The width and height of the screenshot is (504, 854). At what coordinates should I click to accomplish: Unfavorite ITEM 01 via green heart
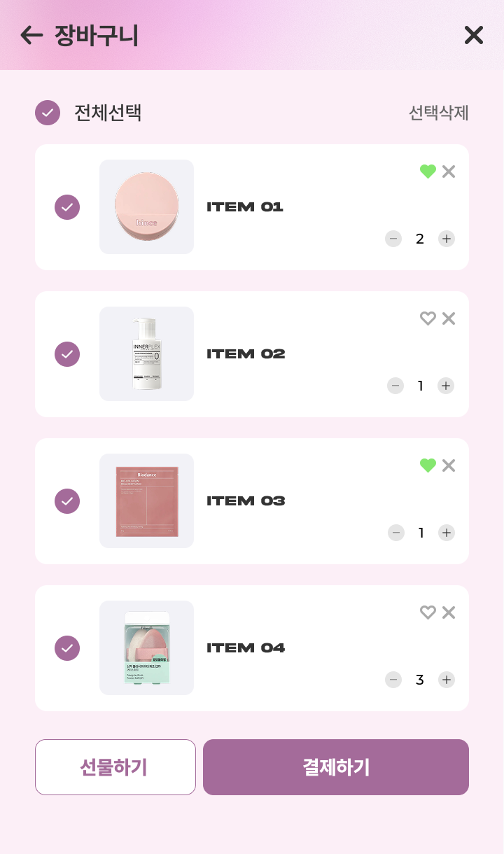(x=428, y=171)
